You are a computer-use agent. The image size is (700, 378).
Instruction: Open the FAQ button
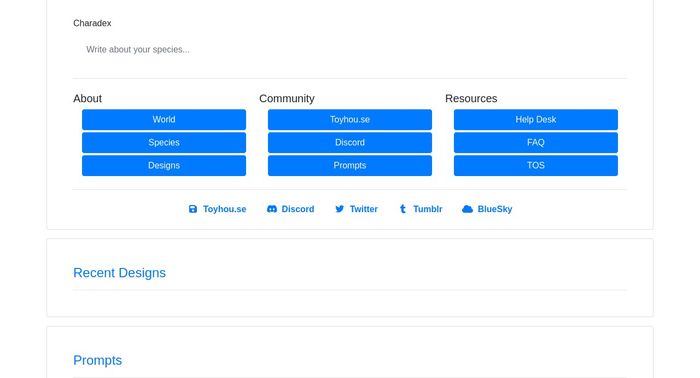coord(536,142)
